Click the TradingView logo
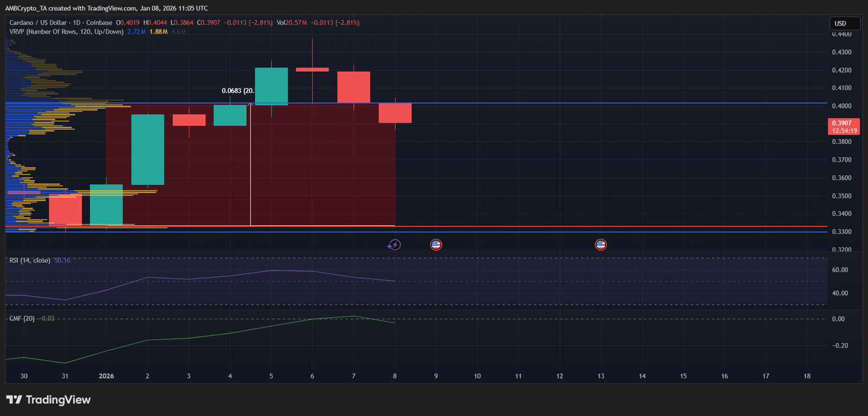This screenshot has height=416, width=868. click(x=48, y=400)
